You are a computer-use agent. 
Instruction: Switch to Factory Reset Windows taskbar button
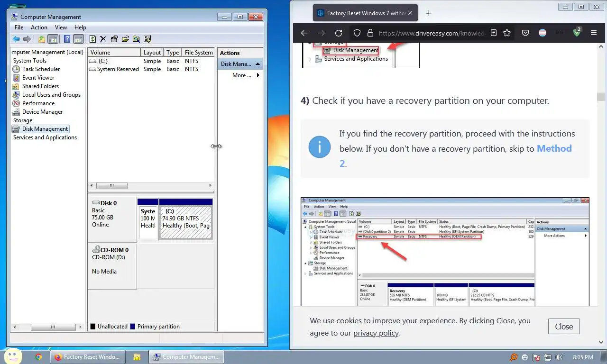pyautogui.click(x=88, y=357)
